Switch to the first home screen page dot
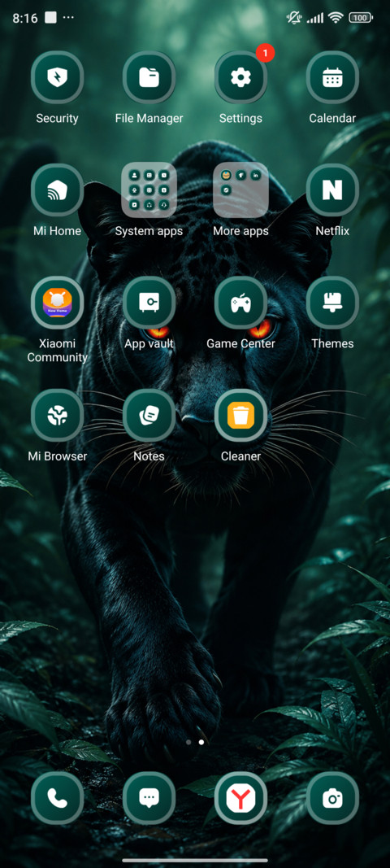The height and width of the screenshot is (868, 390). click(188, 742)
